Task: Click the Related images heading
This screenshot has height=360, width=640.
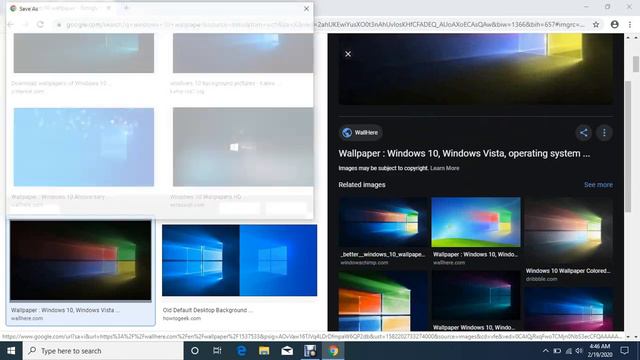Action: coord(362,185)
